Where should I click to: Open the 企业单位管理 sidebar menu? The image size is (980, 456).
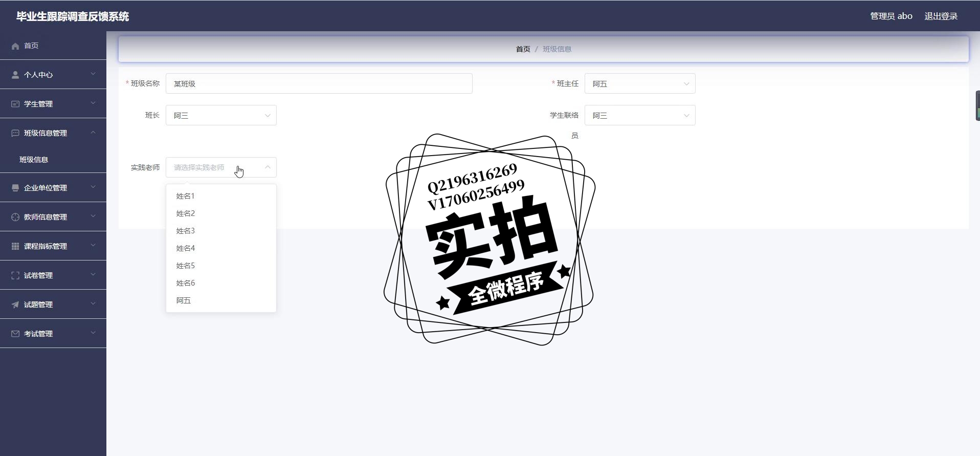tap(53, 188)
